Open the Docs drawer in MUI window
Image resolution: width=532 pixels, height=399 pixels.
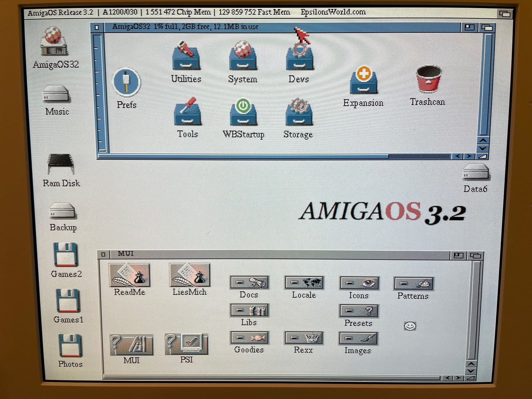pyautogui.click(x=249, y=282)
